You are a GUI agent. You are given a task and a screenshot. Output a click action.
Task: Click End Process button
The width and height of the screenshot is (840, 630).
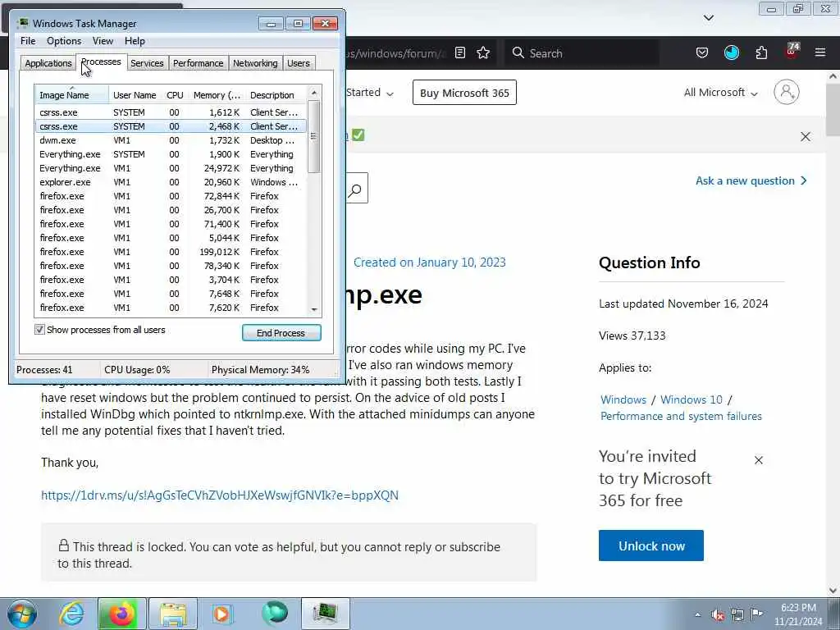pos(281,333)
